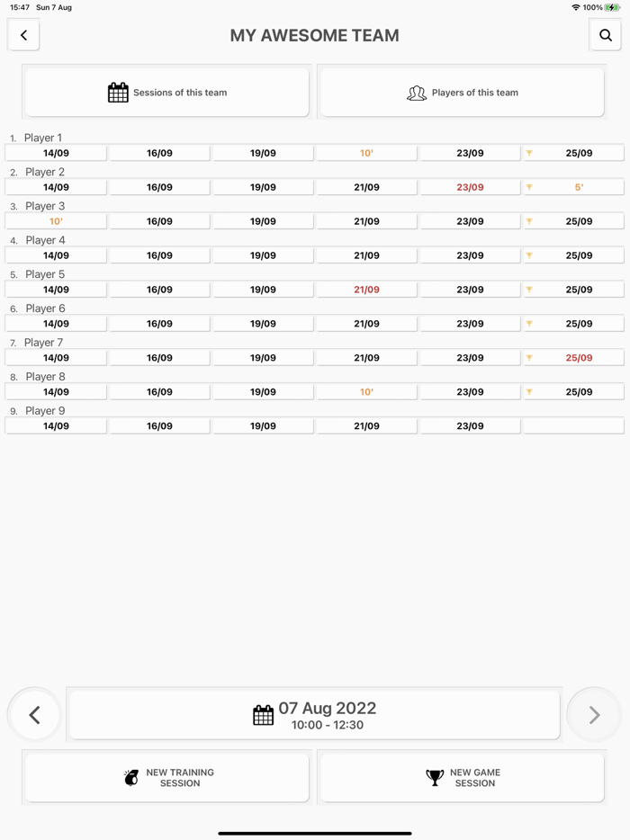Select Player 5's red 21/09 session cell
The width and height of the screenshot is (630, 840).
(365, 289)
